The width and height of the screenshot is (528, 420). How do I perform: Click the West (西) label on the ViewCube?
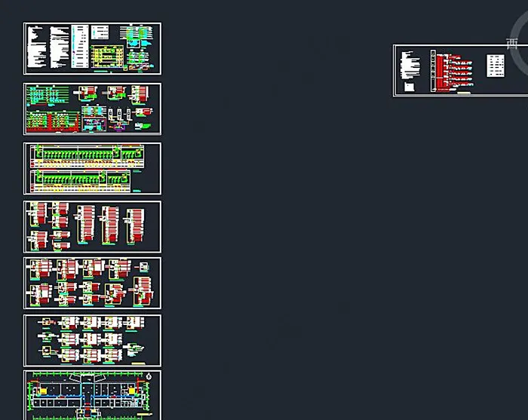click(x=513, y=44)
